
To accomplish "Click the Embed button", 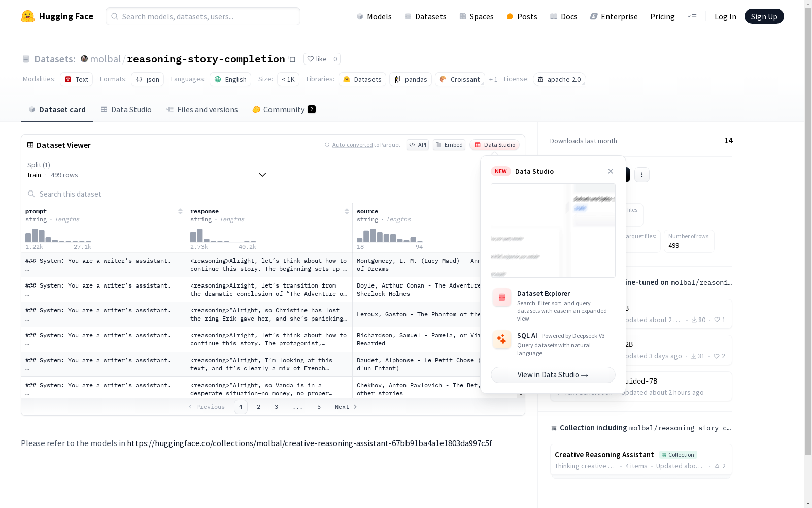I will (x=449, y=145).
